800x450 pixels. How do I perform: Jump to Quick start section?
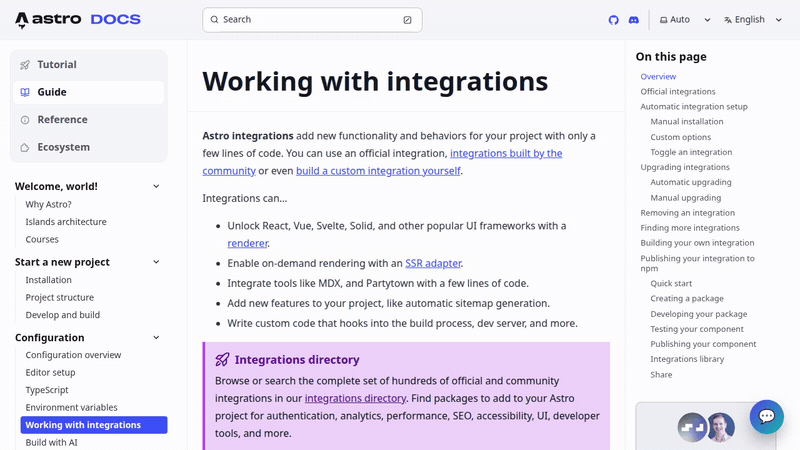[671, 284]
